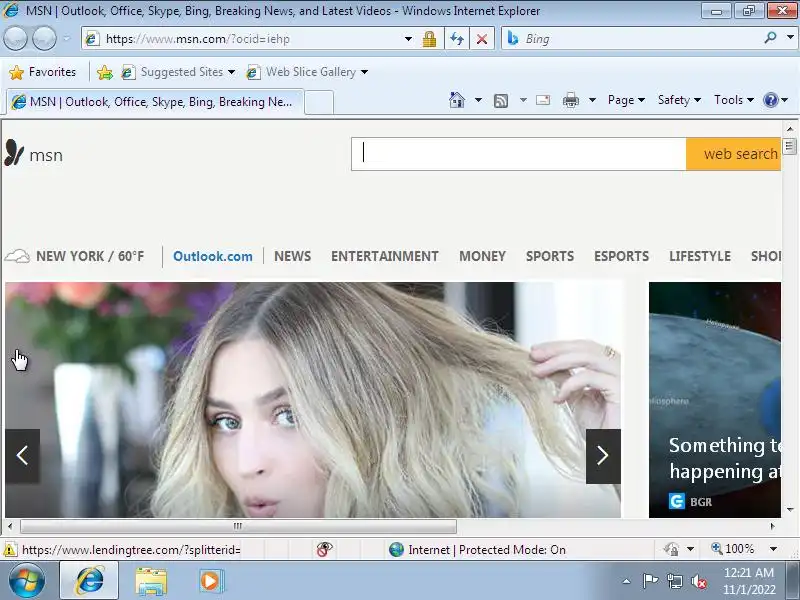Open the Tools menu
800x600 pixels.
click(734, 100)
